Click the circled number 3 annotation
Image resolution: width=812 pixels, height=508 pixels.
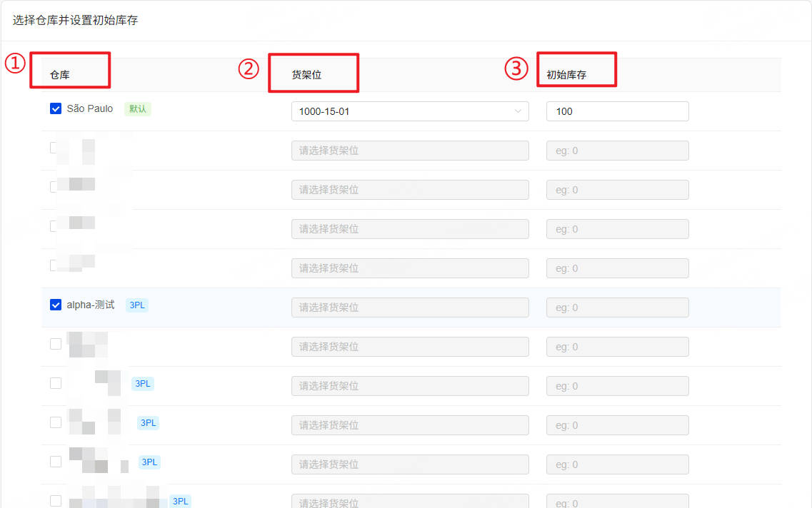point(516,68)
